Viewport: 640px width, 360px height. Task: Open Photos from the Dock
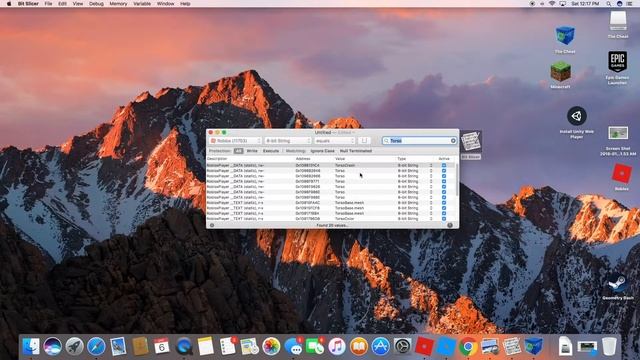pyautogui.click(x=271, y=346)
